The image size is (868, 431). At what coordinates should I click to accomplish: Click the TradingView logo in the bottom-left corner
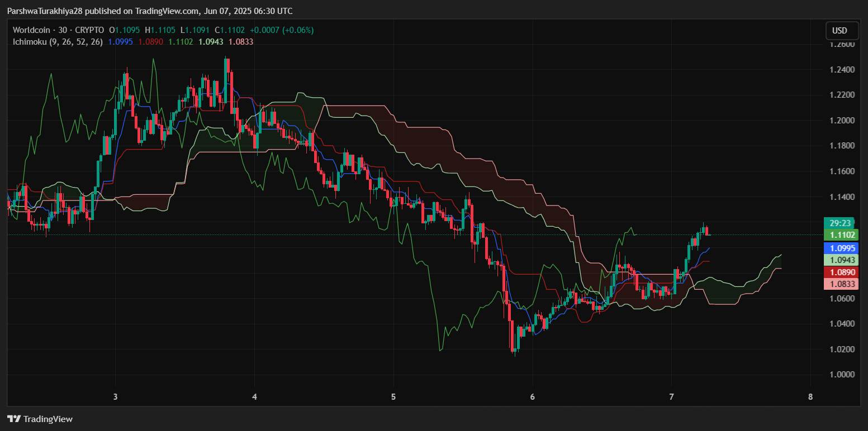pos(40,419)
